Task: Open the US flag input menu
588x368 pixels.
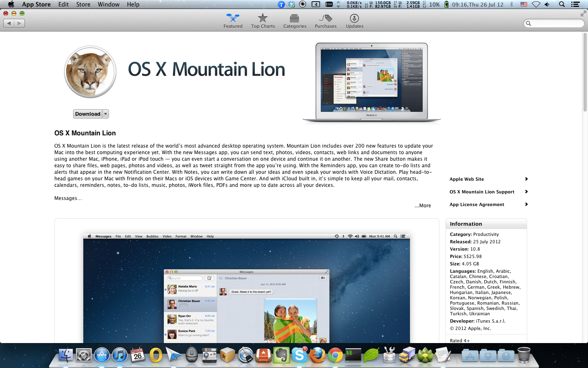Action: click(x=524, y=4)
